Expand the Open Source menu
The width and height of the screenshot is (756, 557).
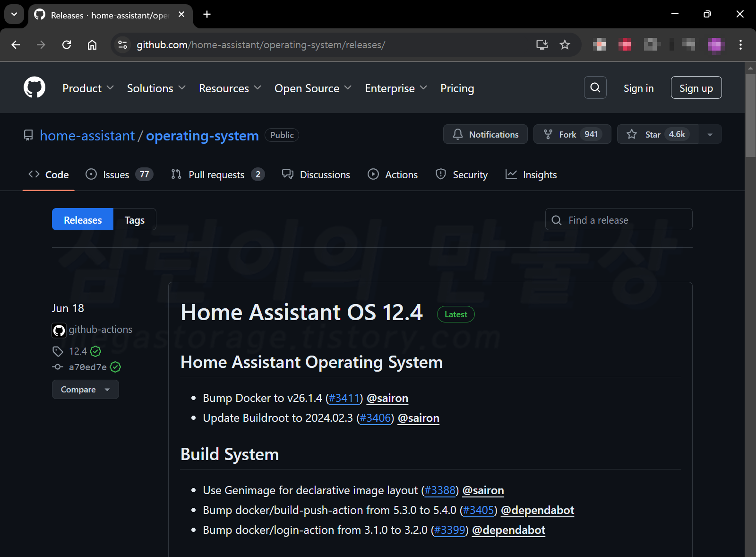pos(313,88)
